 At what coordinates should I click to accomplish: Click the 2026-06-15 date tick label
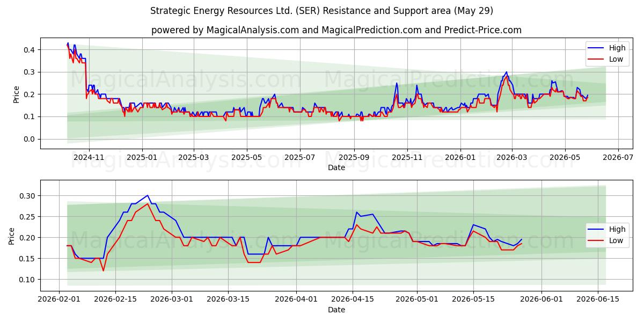point(598,300)
